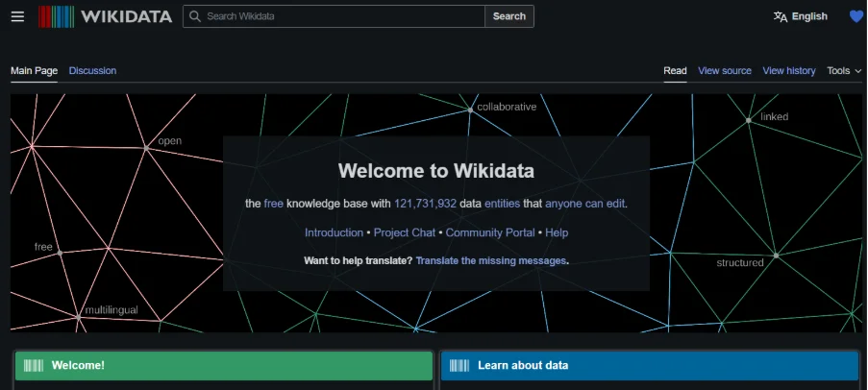Click the WIKIDATA wordmark text
Image resolution: width=868 pixels, height=390 pixels.
tap(126, 16)
